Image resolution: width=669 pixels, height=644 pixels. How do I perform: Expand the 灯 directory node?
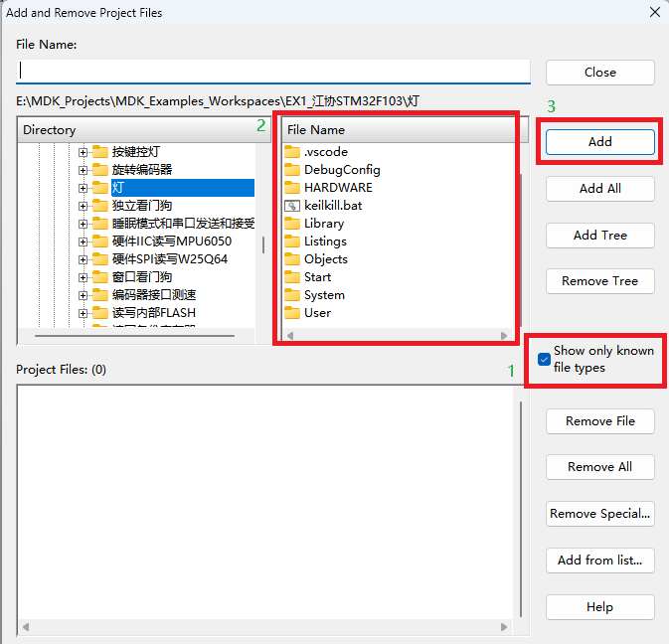pyautogui.click(x=83, y=188)
